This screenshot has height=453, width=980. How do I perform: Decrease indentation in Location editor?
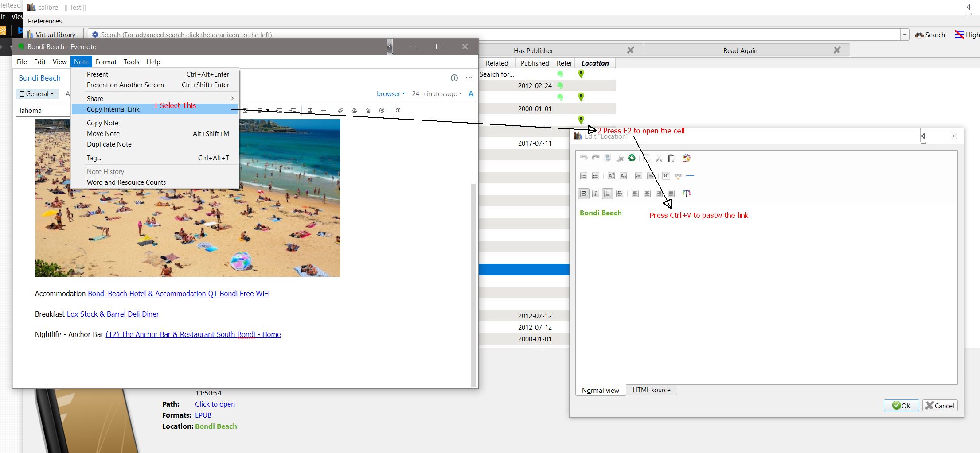(650, 176)
